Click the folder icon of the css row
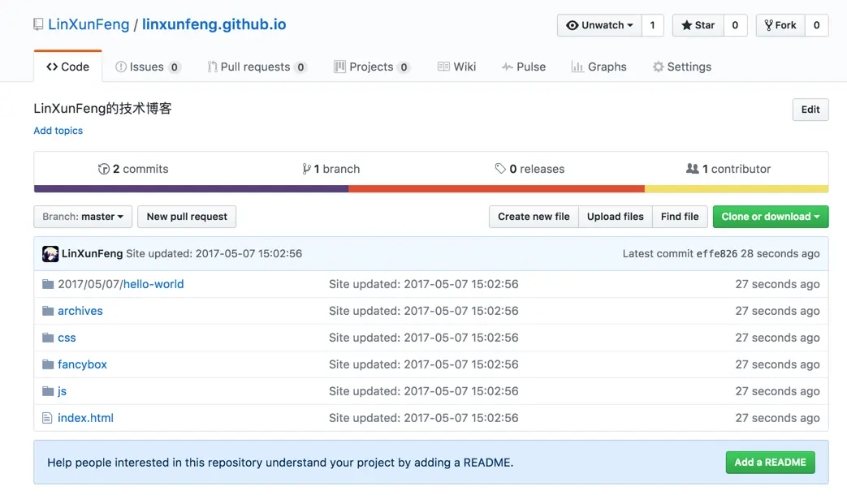The image size is (847, 504). tap(48, 338)
